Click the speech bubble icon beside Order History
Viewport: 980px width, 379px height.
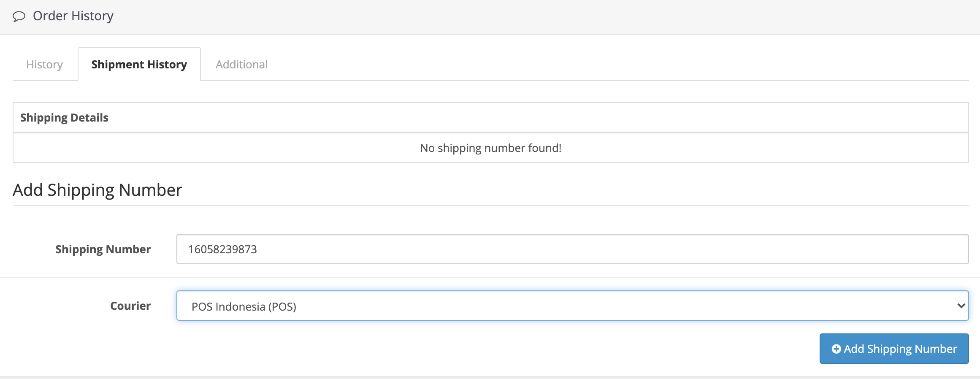[x=19, y=16]
